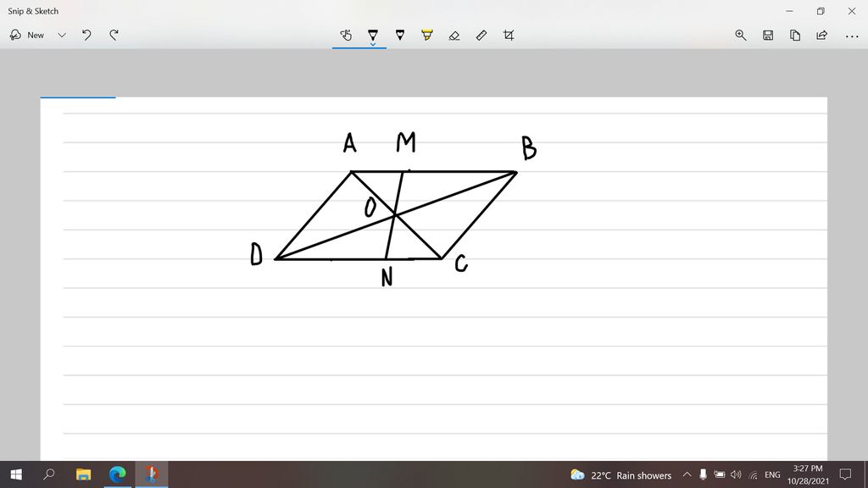Screen dimensions: 868x488
Task: Open the volume control
Action: tap(736, 474)
